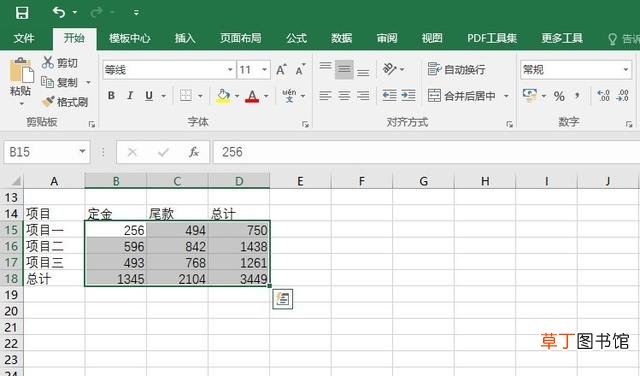640x376 pixels.
Task: Open the 等线 font name dropdown
Action: (231, 70)
